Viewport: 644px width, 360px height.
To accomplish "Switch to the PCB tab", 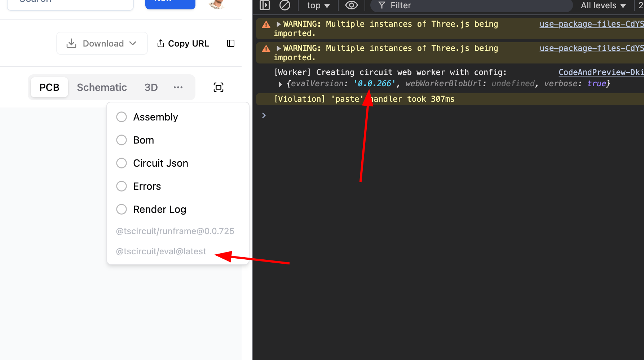I will [x=49, y=87].
